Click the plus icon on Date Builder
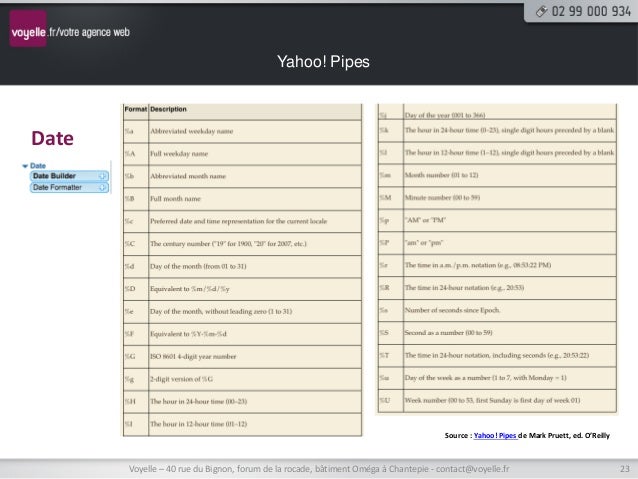Viewport: 638px width, 479px height. coord(103,176)
